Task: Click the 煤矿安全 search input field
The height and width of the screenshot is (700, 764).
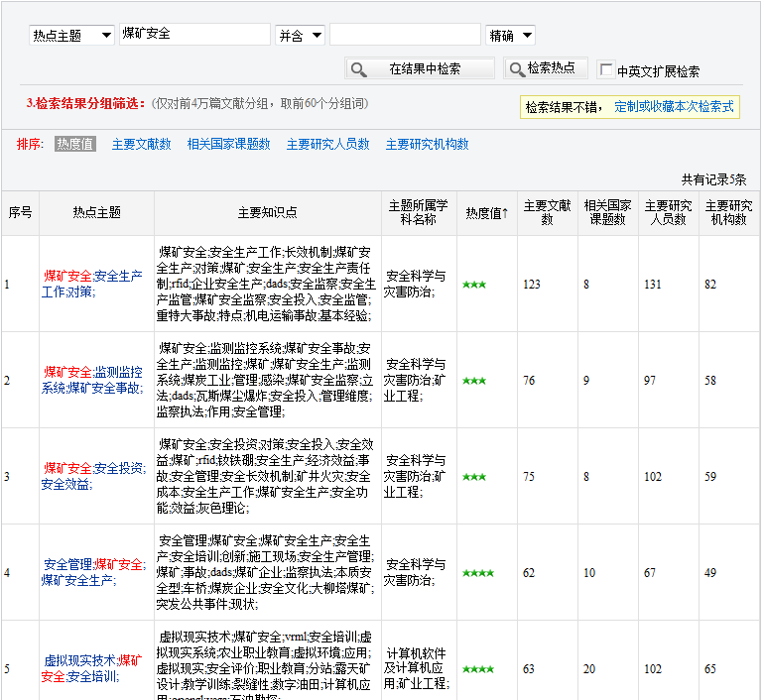Action: coord(194,34)
